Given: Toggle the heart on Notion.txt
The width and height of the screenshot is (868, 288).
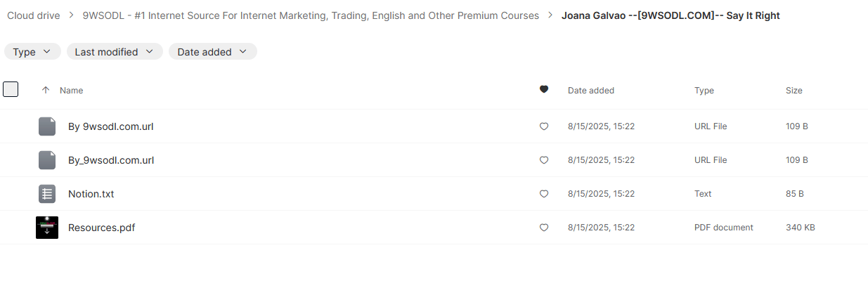Looking at the screenshot, I should [x=543, y=194].
